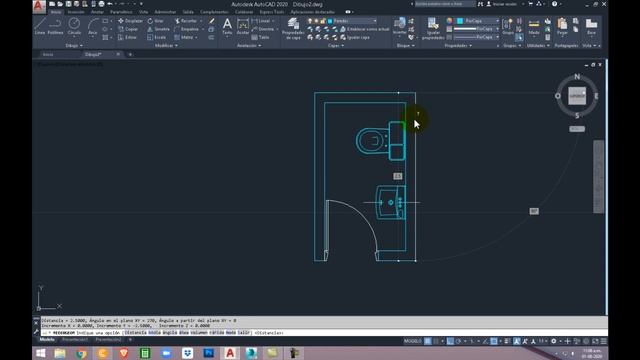640x360 pixels.
Task: Select the Acotar dimension tool
Action: pos(242,26)
